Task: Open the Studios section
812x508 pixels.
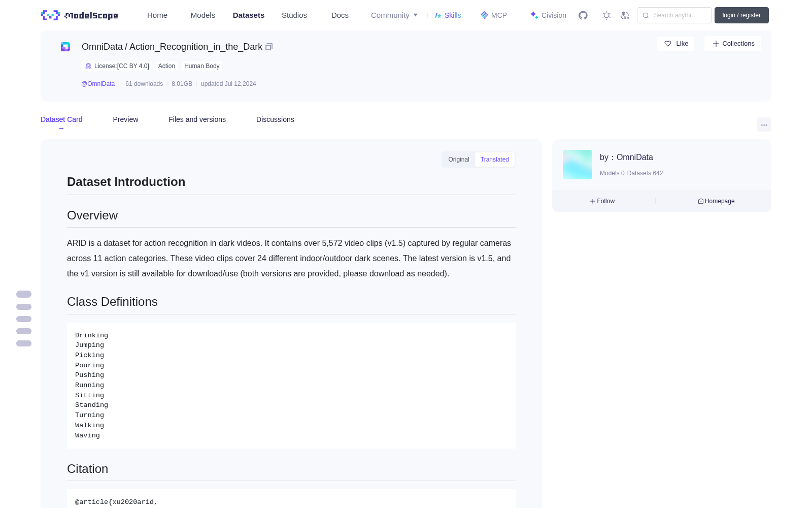Action: [294, 15]
